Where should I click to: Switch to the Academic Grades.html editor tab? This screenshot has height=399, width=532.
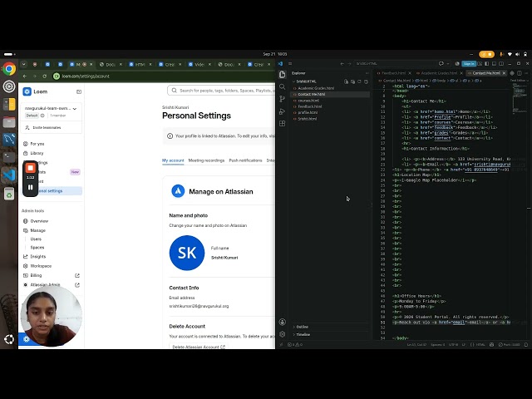coord(439,73)
